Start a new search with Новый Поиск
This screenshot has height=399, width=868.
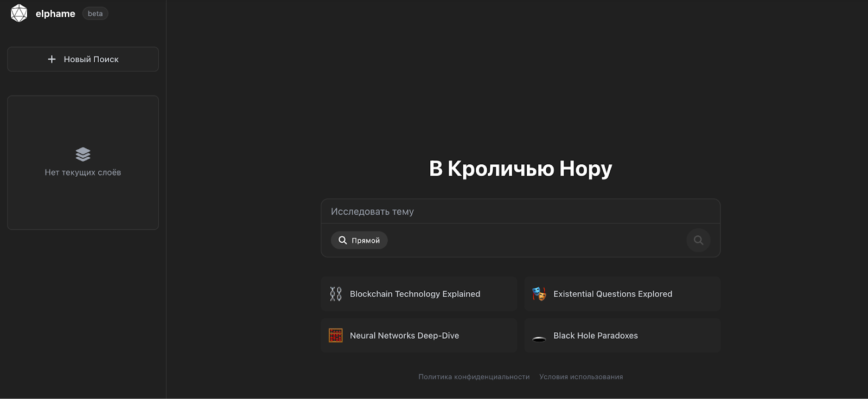point(83,59)
